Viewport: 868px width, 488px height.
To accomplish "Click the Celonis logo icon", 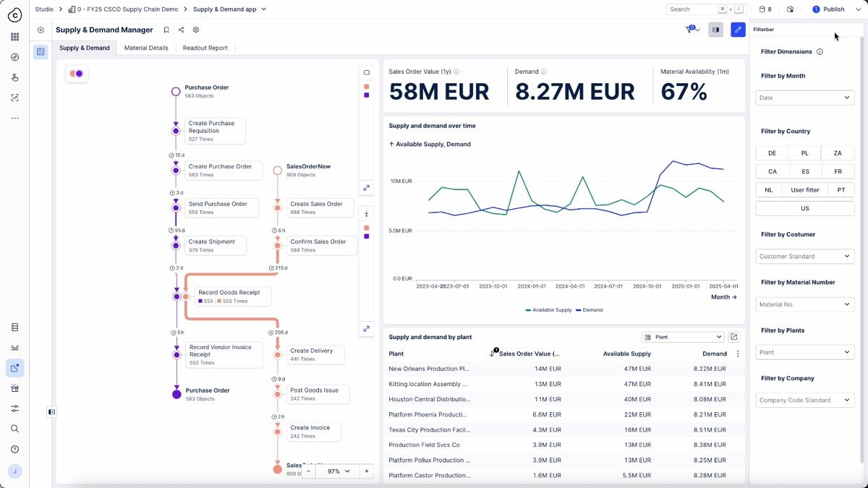I will (14, 14).
